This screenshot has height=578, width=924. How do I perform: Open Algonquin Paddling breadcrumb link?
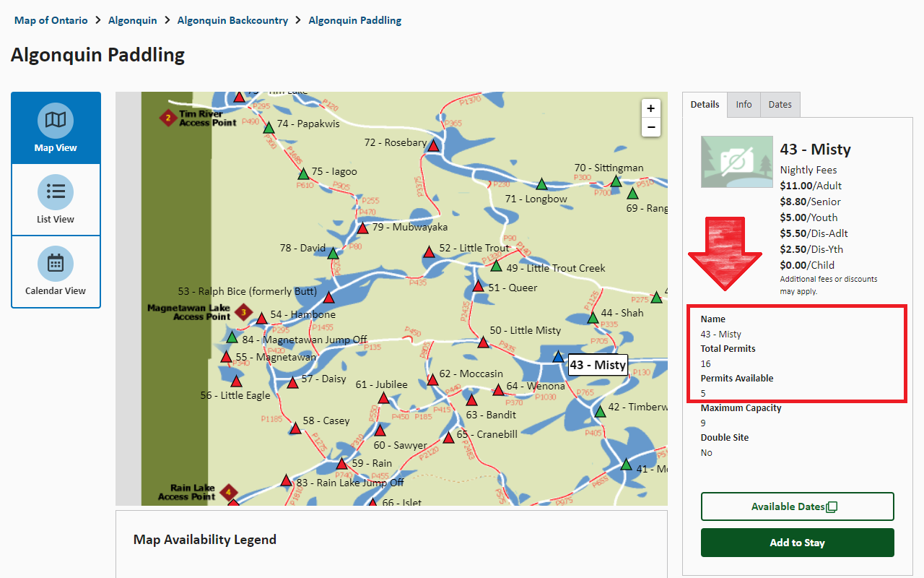pos(355,20)
